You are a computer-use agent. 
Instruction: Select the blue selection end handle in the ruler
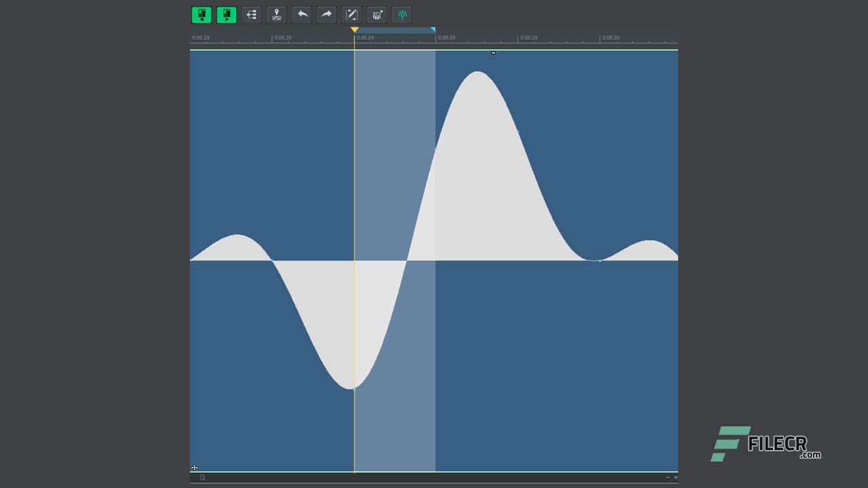tap(433, 30)
